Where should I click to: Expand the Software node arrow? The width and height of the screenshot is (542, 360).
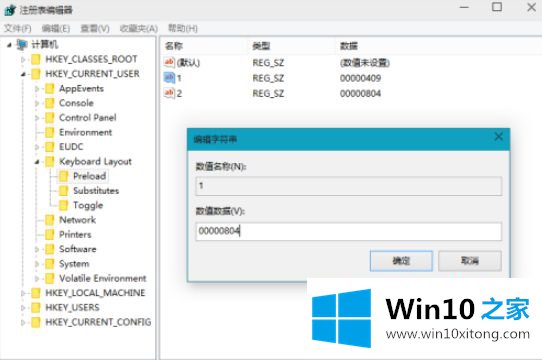pyautogui.click(x=37, y=249)
